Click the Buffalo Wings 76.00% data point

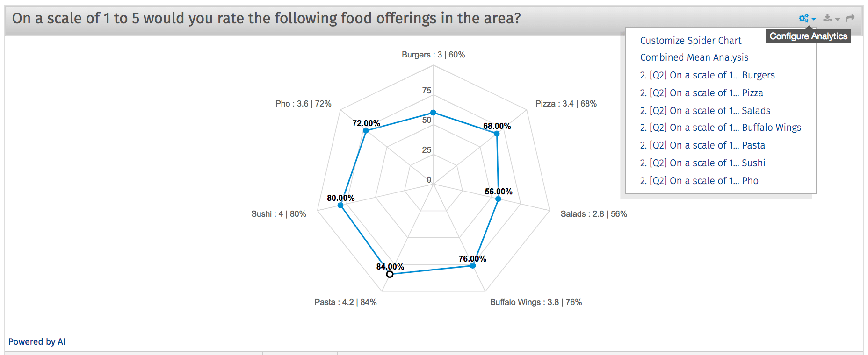472,266
